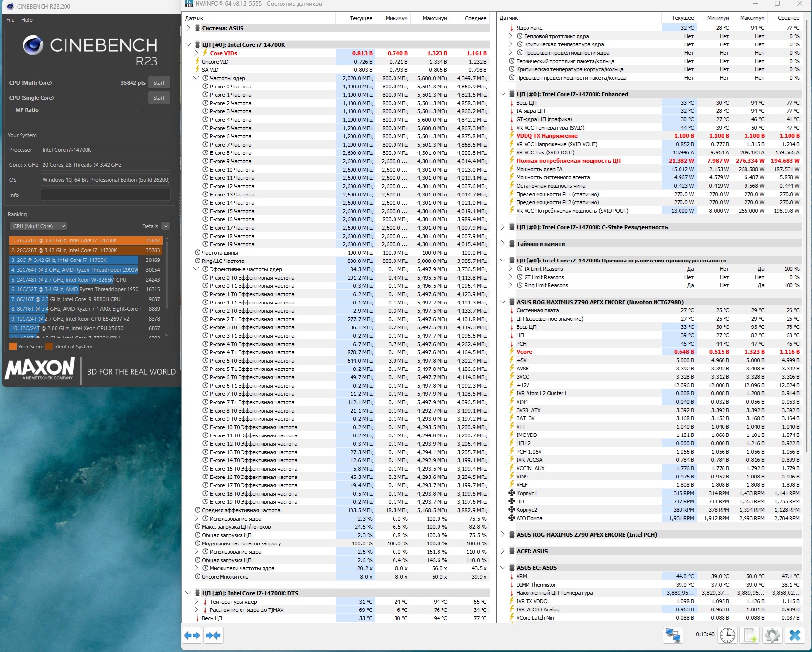The width and height of the screenshot is (812, 652).
Task: Click the lightning icon beside Core VIDs
Action: [205, 53]
